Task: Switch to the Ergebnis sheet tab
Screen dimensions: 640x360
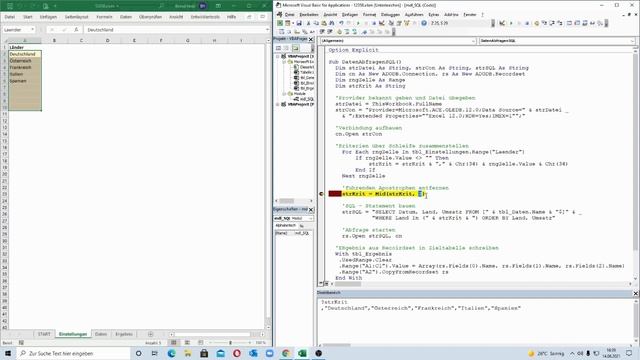Action: pos(124,334)
